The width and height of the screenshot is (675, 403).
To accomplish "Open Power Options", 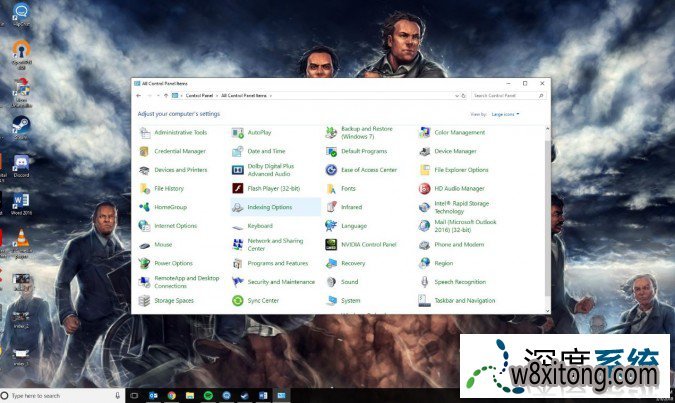I will (173, 263).
